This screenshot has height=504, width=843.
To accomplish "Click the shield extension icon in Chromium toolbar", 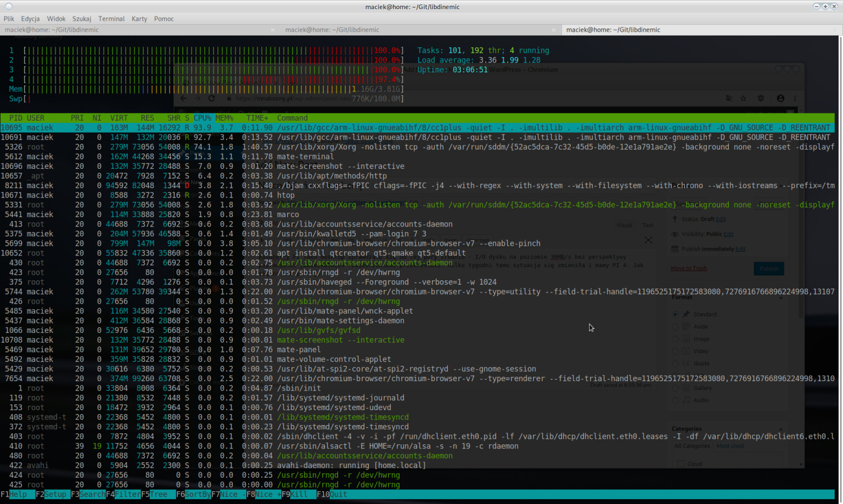I will [x=761, y=99].
